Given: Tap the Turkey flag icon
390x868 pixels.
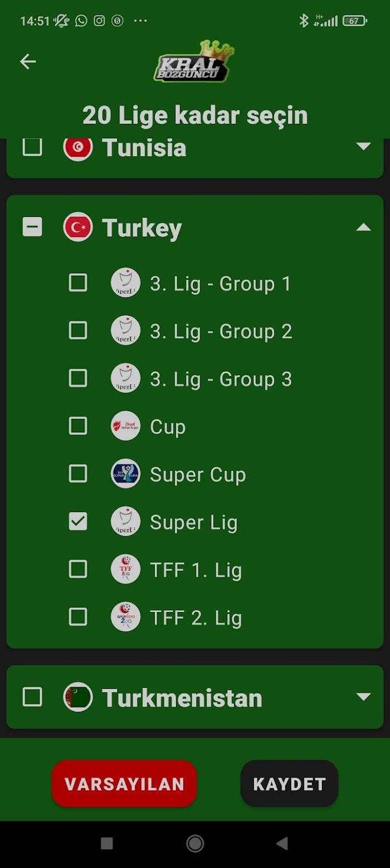Looking at the screenshot, I should pyautogui.click(x=78, y=227).
